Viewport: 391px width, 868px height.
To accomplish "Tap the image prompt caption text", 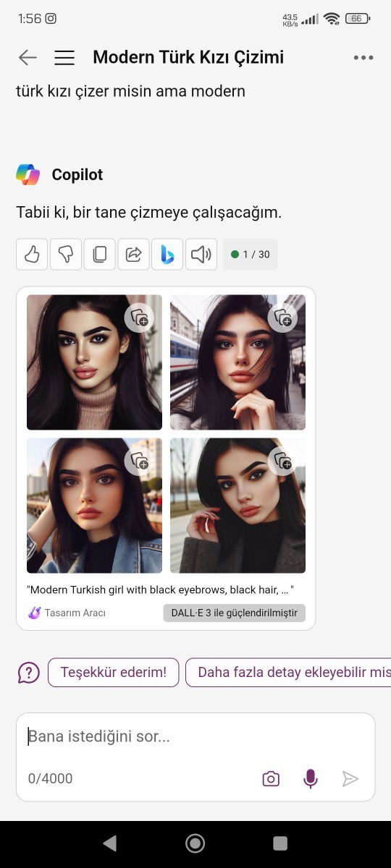I will click(161, 590).
